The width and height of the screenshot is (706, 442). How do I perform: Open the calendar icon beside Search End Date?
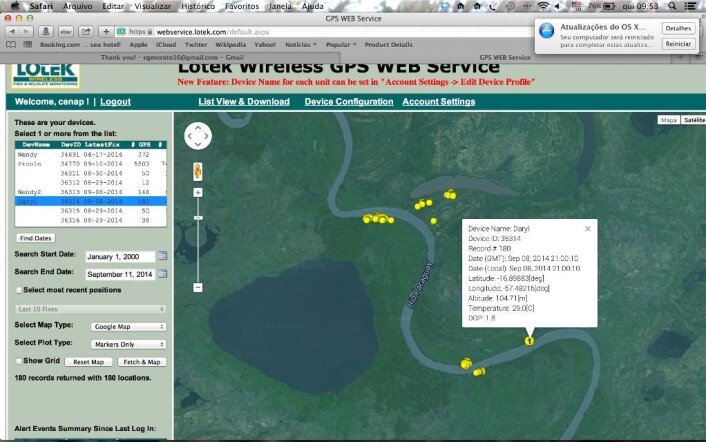[x=163, y=274]
